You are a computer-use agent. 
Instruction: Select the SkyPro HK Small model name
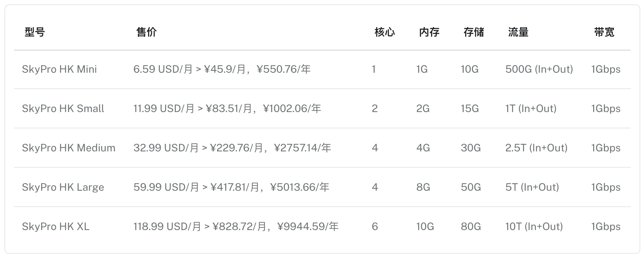tap(63, 109)
